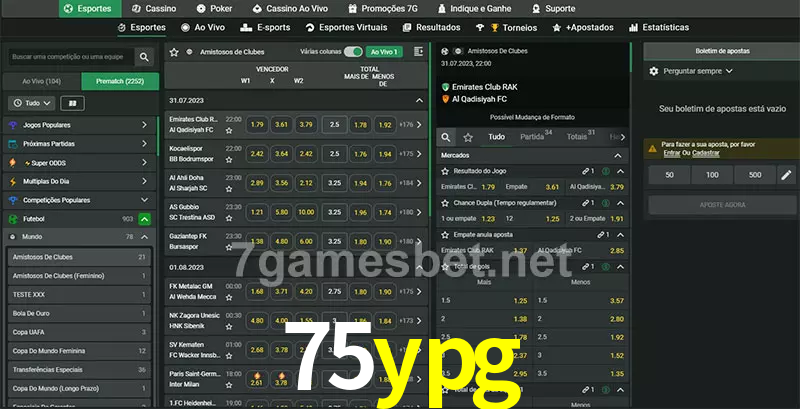Screen dimensions: 800x409
Task: Toggle the Várias colunas switch
Action: (353, 51)
